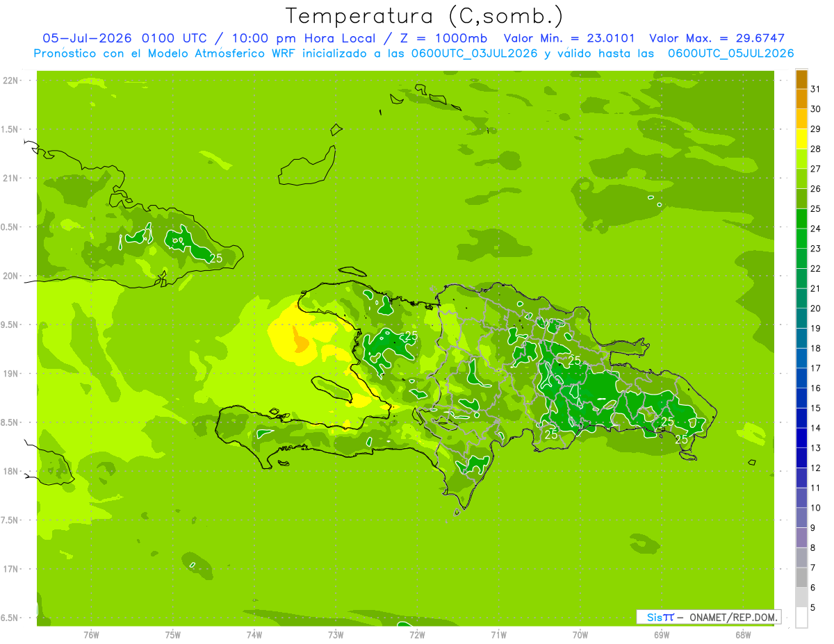This screenshot has height=644, width=834.
Task: Select the gray swatch between 6 and 7
Action: click(x=801, y=577)
